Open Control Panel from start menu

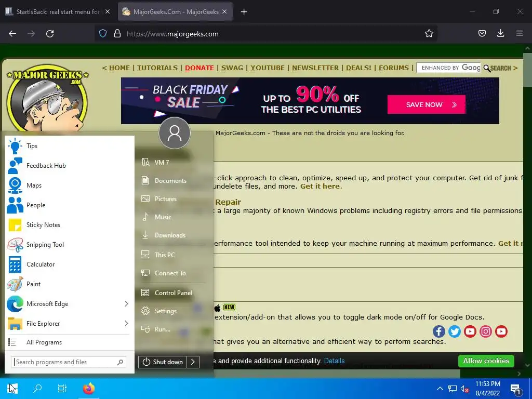[173, 293]
